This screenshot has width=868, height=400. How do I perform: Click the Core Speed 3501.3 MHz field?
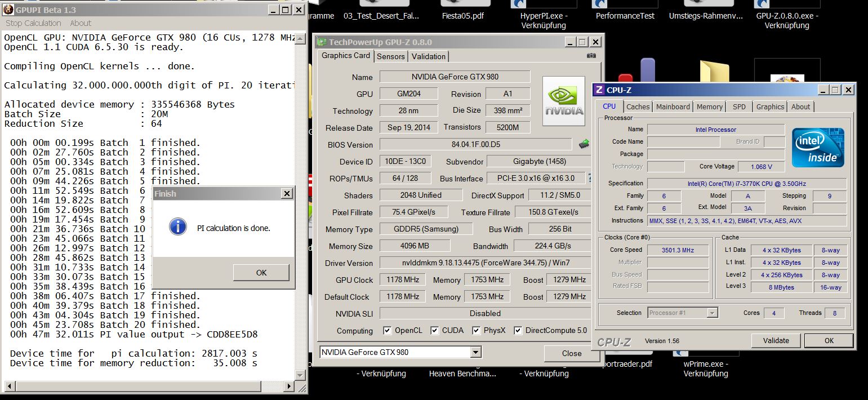click(678, 250)
